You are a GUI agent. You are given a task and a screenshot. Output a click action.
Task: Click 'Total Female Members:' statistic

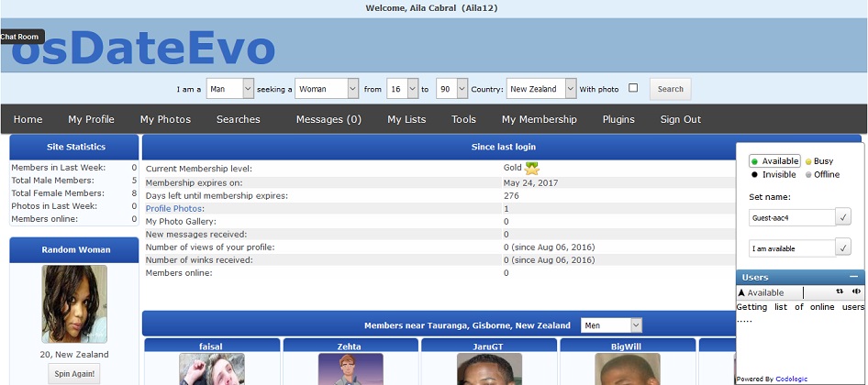[58, 193]
